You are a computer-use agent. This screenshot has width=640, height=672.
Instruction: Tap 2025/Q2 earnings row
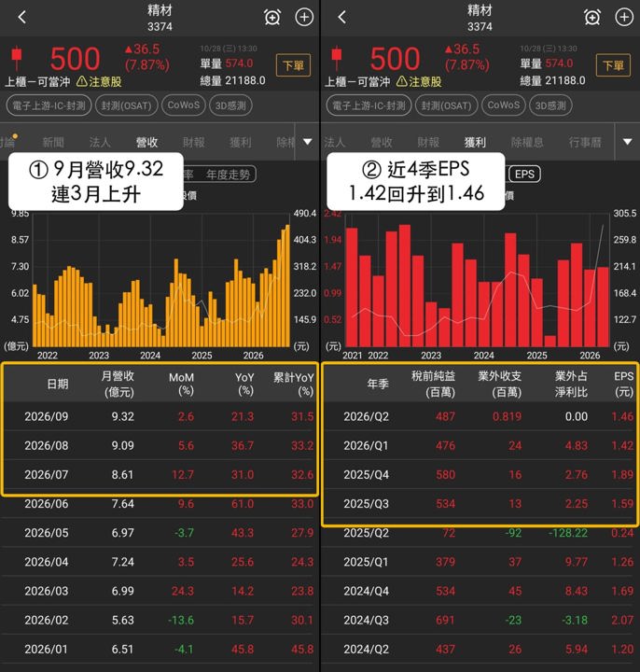point(480,533)
